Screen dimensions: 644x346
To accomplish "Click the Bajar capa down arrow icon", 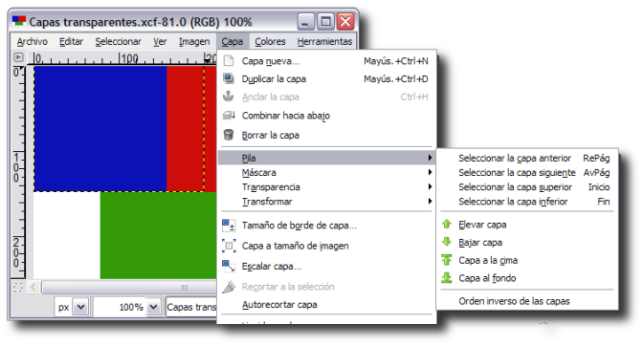I will point(447,242).
